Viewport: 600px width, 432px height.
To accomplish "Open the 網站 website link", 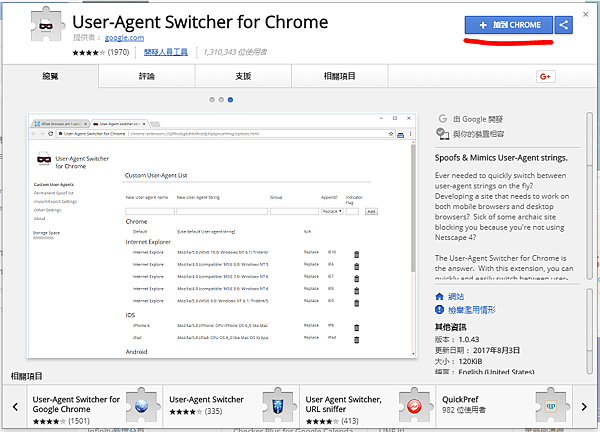I will click(x=456, y=297).
